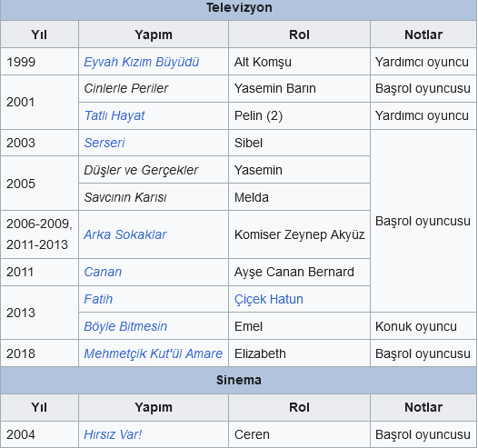This screenshot has width=478, height=448.
Task: Select the Sinema section header
Action: click(239, 381)
